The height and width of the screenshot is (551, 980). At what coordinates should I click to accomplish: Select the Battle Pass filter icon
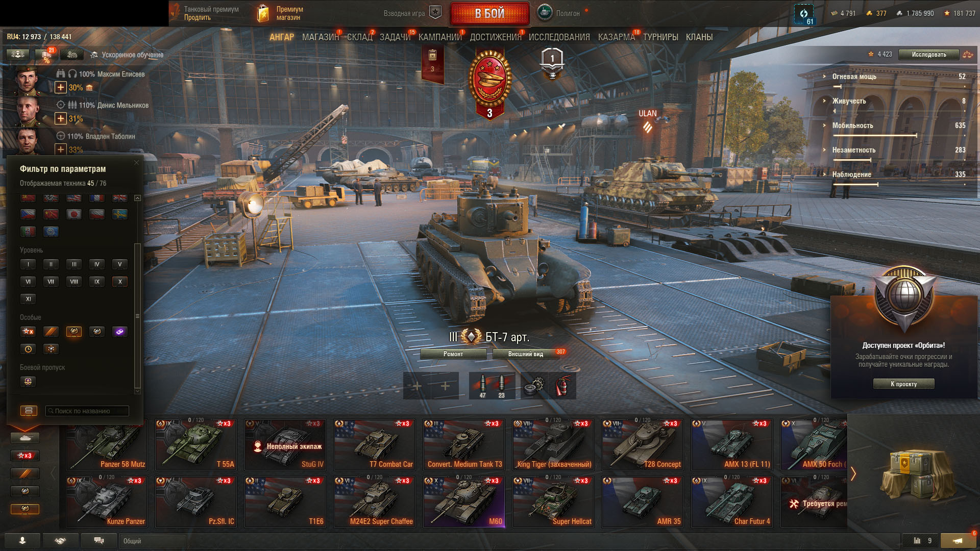pos(28,382)
